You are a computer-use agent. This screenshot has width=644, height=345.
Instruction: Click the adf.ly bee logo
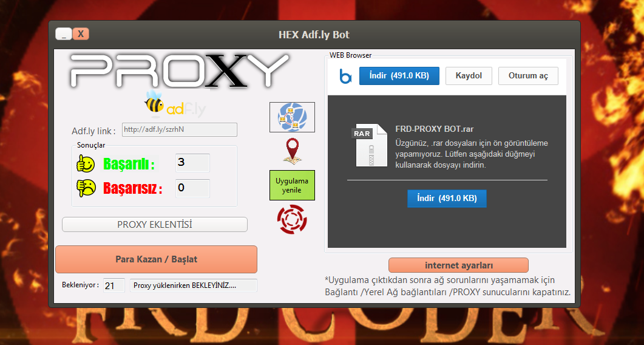(175, 104)
